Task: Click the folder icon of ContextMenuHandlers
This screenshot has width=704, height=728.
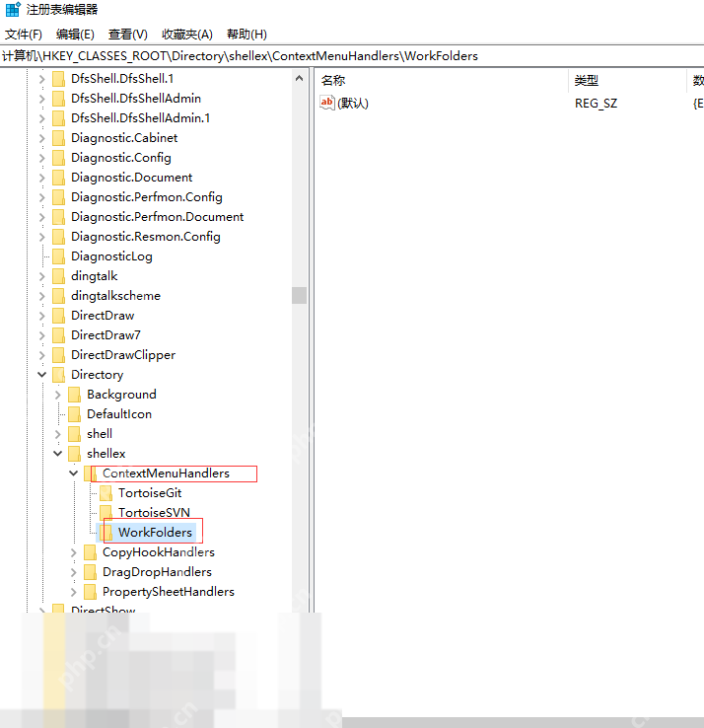Action: 91,473
